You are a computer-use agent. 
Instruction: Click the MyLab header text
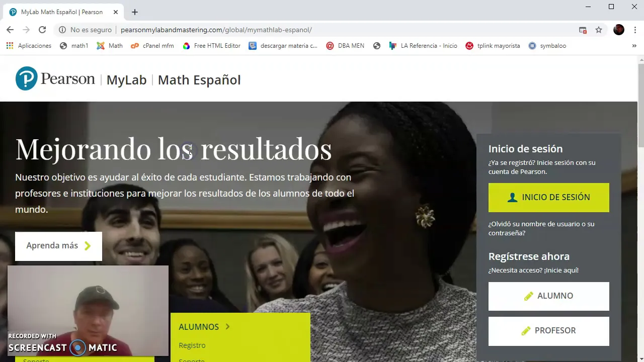[126, 80]
